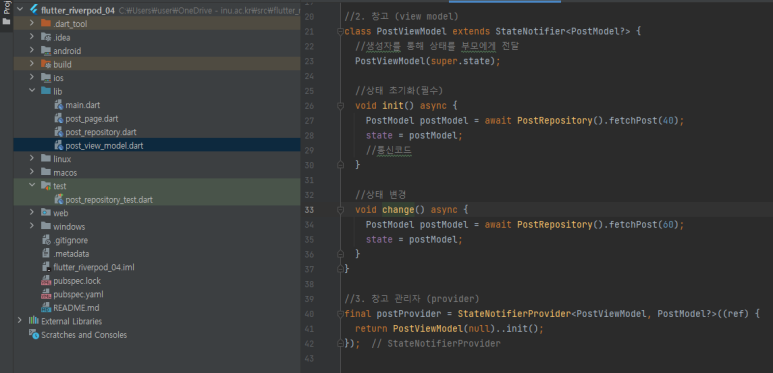
Task: Click the test folder icon
Action: tap(46, 186)
